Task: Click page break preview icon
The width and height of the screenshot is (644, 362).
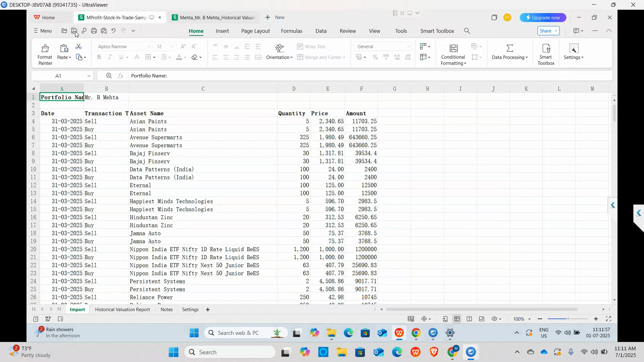Action: tap(469, 319)
